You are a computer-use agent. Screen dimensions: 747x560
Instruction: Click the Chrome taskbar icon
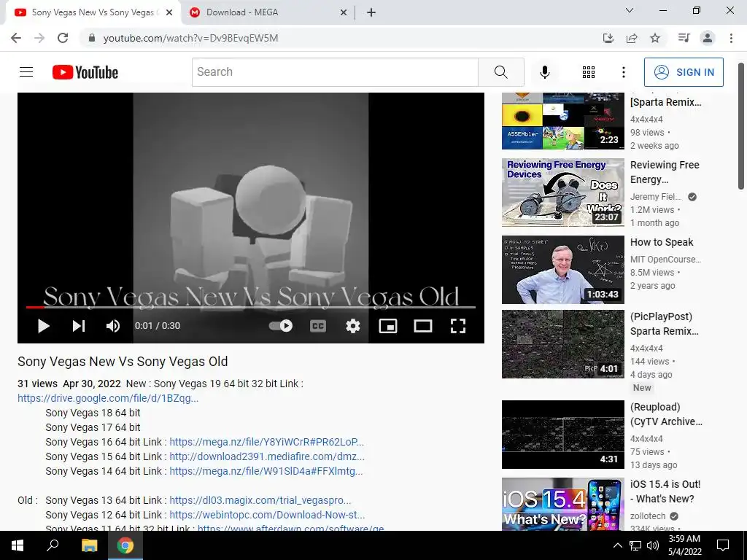click(x=125, y=545)
